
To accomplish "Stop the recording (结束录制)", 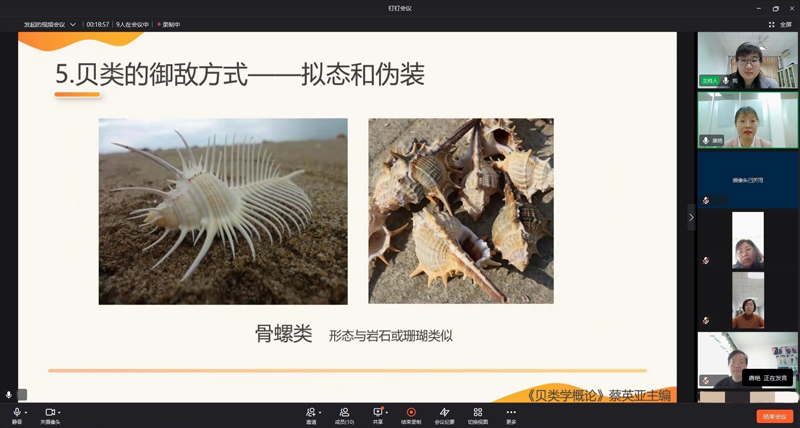I will (411, 412).
